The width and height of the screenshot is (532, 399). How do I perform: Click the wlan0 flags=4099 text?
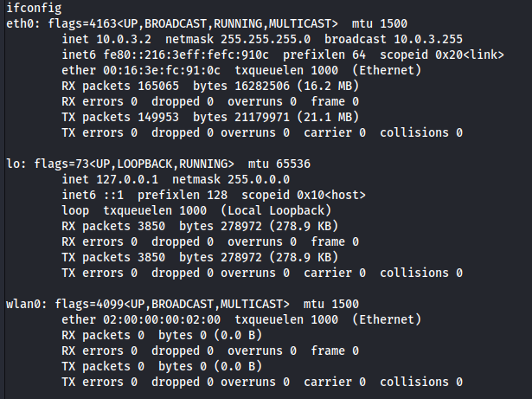coord(89,305)
